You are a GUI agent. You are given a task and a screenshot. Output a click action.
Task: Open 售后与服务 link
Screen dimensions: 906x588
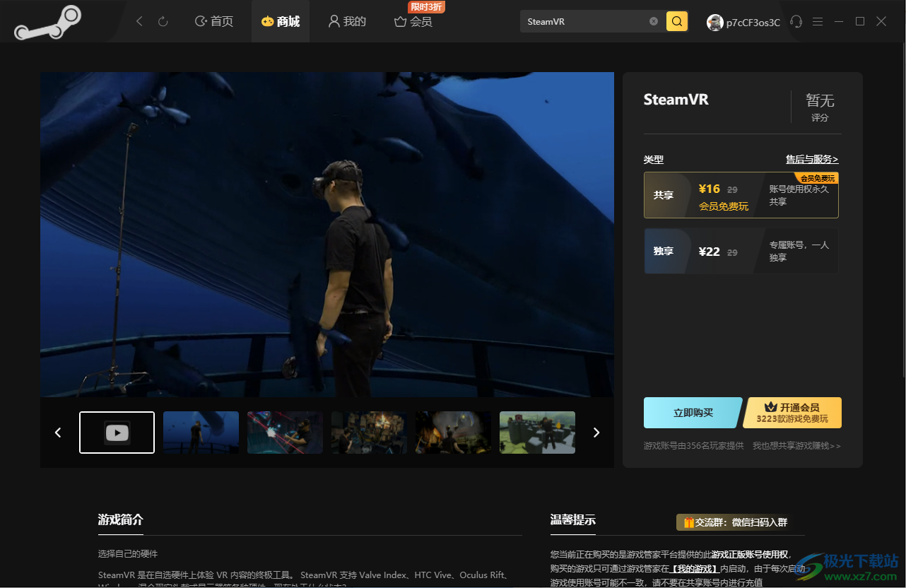tap(812, 160)
